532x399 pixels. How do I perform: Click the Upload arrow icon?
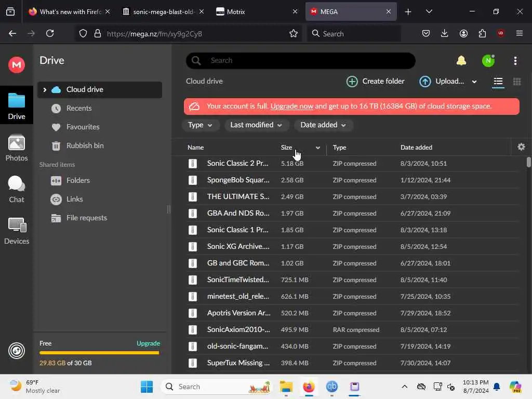point(425,82)
